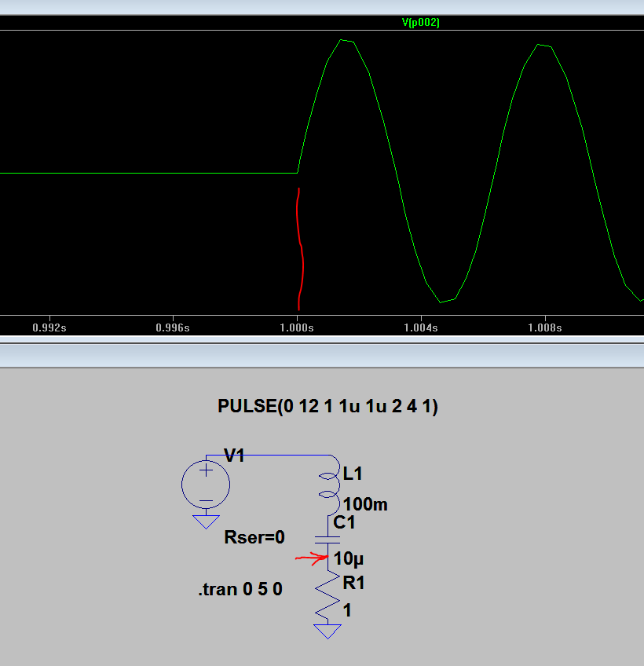Click the ground symbol below R1
The height and width of the screenshot is (666, 644).
coord(328,631)
